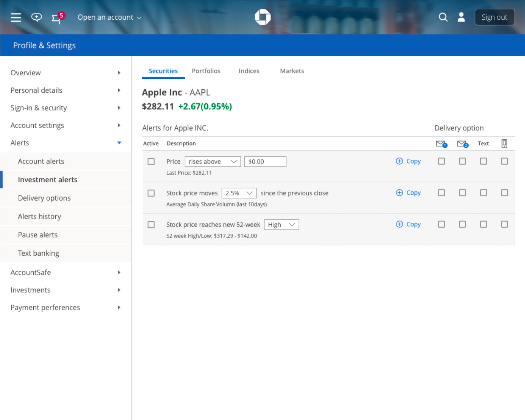Click 'Average Daily Share Volumn (last 10days)' text

click(x=216, y=204)
